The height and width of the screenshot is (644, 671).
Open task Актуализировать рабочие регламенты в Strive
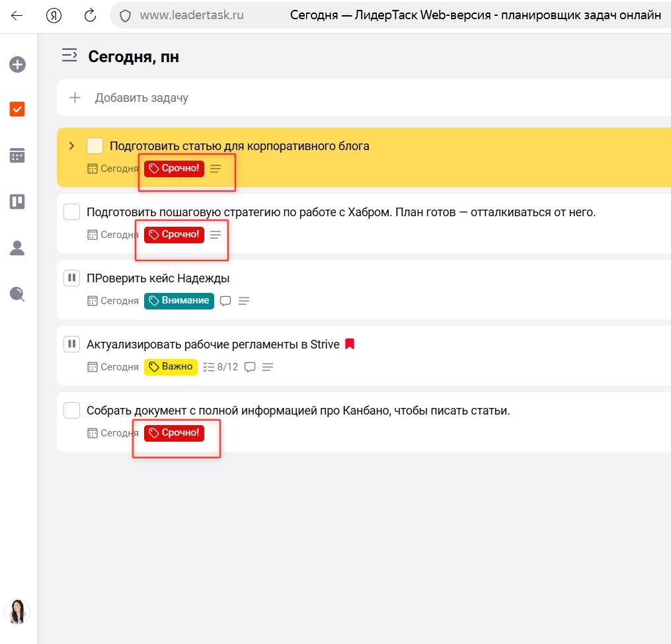coord(213,344)
